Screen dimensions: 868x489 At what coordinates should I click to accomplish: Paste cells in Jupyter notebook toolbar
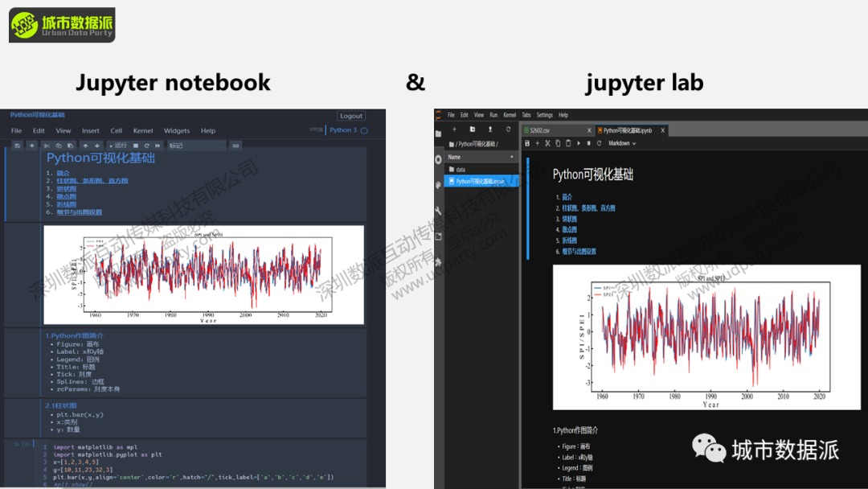click(x=70, y=146)
